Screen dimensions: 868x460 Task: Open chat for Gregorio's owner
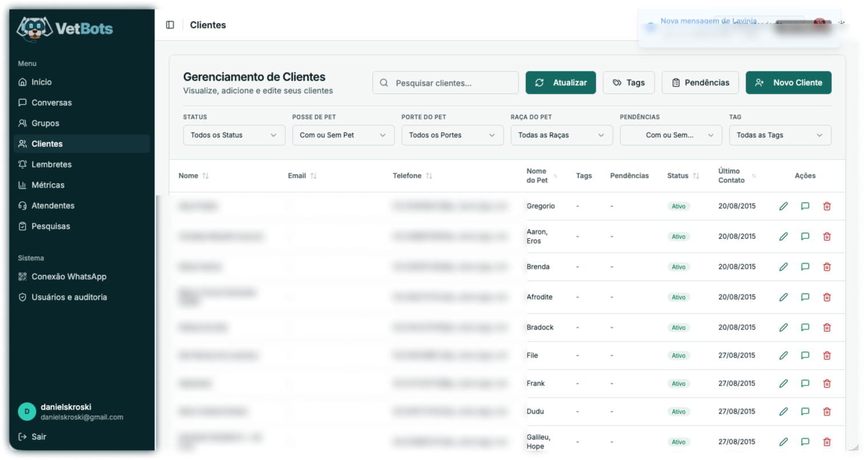[805, 206]
